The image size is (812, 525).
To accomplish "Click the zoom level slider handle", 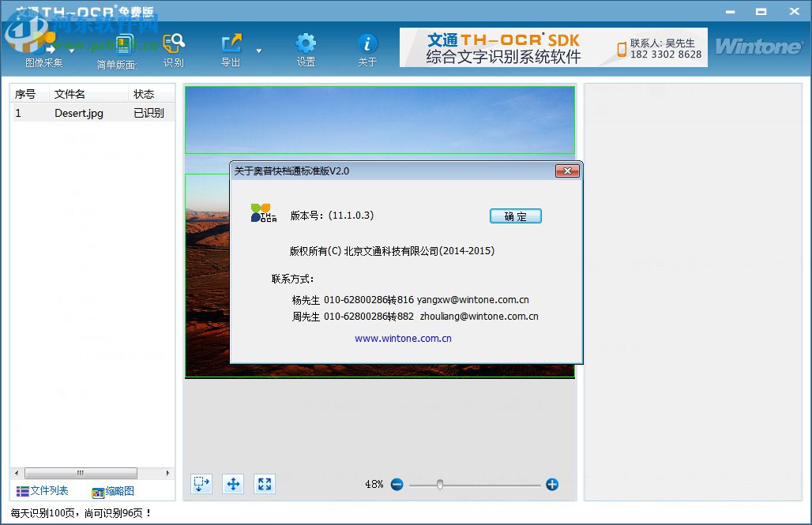I will tap(441, 484).
